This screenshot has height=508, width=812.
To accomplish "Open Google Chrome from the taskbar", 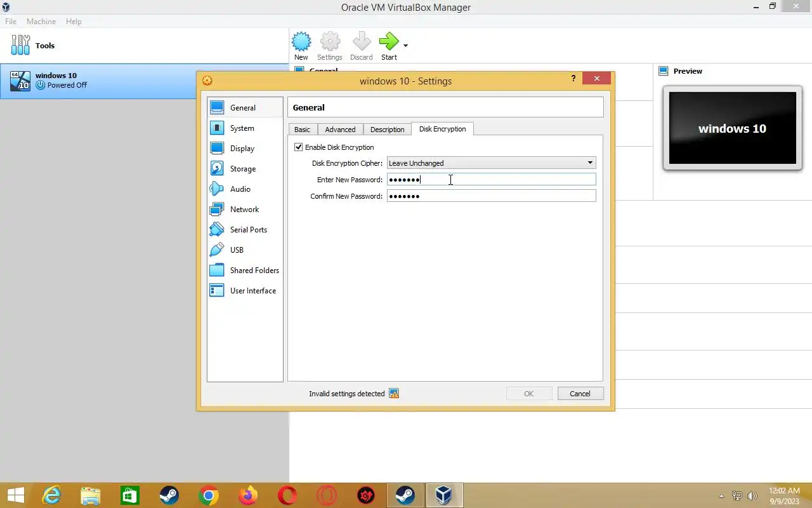I will (209, 495).
